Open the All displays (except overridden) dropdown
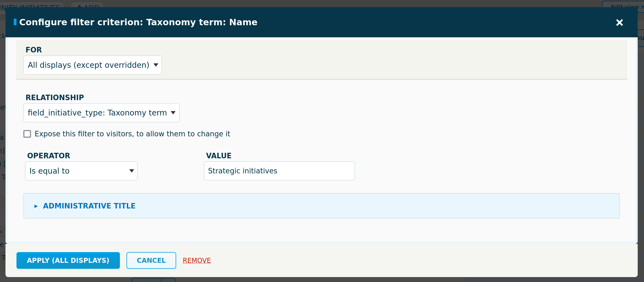This screenshot has width=644, height=282. 92,65
